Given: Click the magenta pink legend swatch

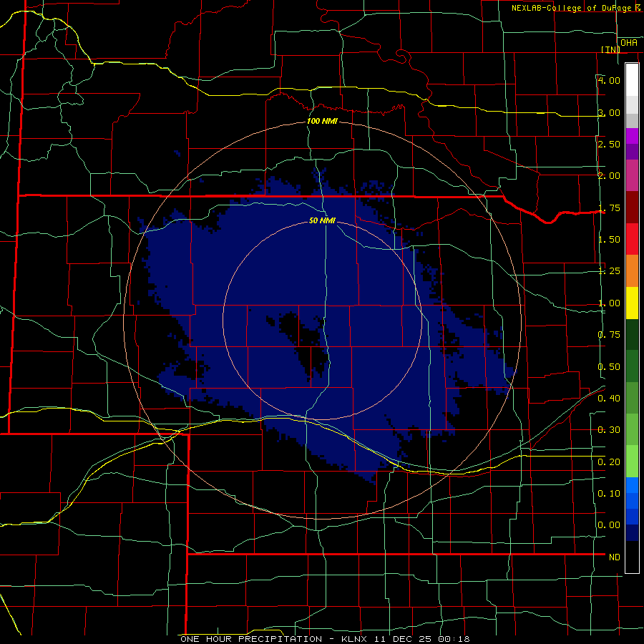Looking at the screenshot, I should [632, 175].
